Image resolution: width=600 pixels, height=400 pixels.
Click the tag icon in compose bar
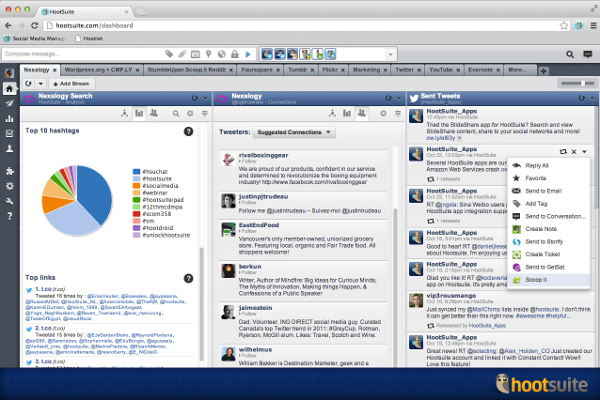click(169, 54)
